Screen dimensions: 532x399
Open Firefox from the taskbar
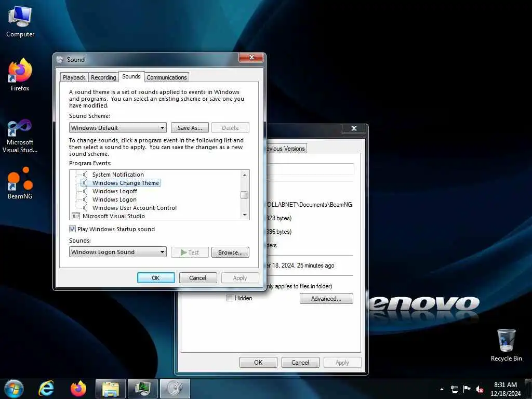pyautogui.click(x=78, y=389)
